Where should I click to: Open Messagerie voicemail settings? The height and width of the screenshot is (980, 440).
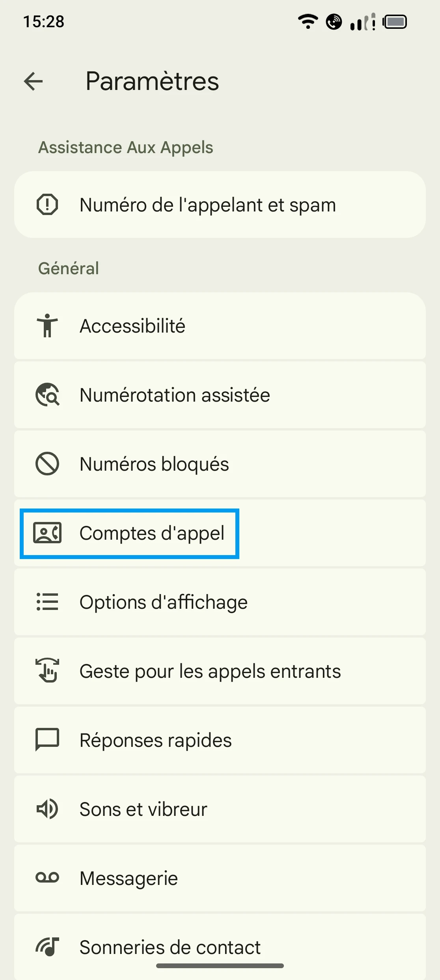pyautogui.click(x=129, y=878)
